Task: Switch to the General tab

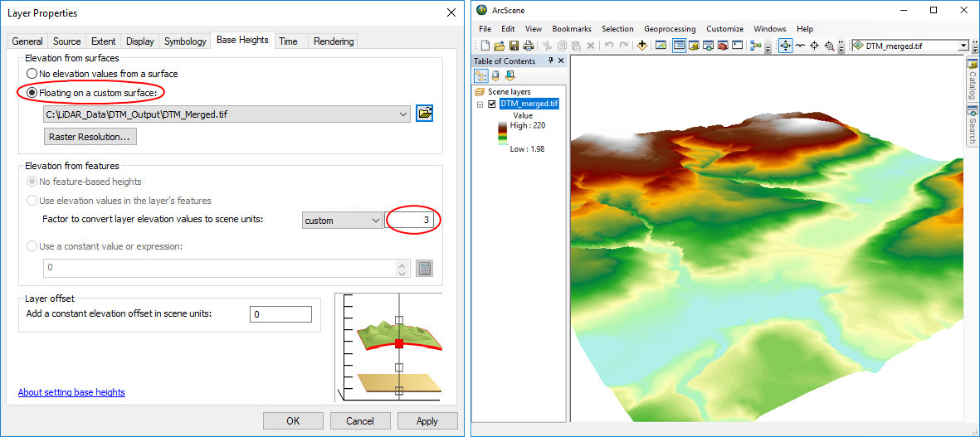Action: (27, 41)
